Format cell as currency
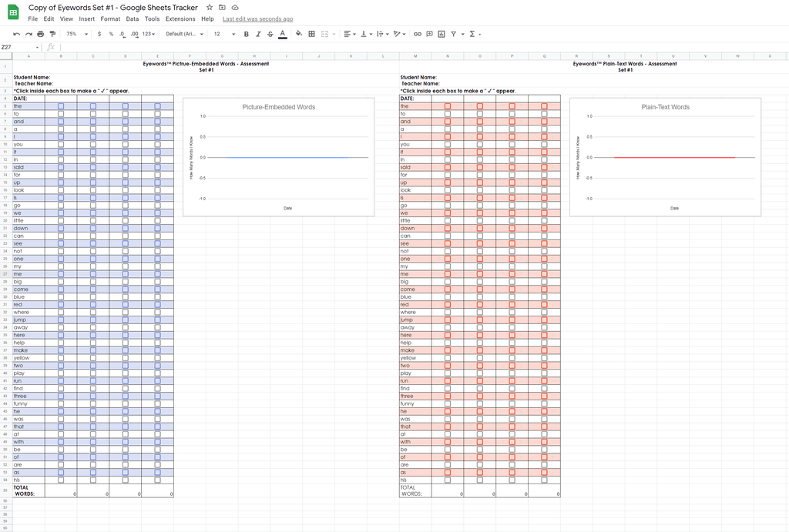789x532 pixels. tap(99, 34)
